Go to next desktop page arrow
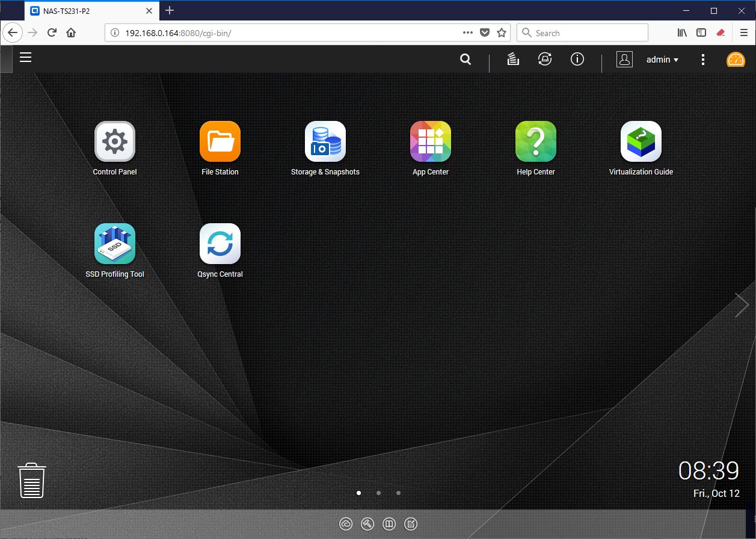The width and height of the screenshot is (756, 539). coord(742,306)
